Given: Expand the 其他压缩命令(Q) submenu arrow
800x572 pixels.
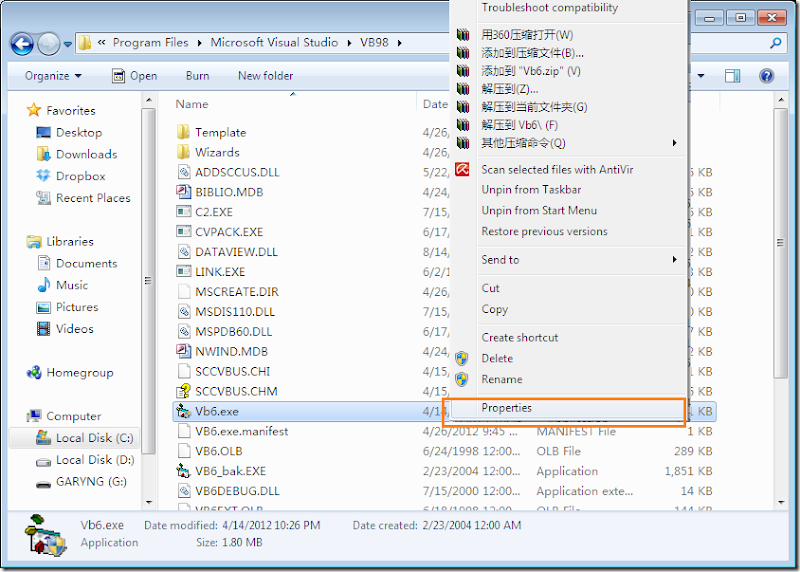Looking at the screenshot, I should tap(674, 143).
